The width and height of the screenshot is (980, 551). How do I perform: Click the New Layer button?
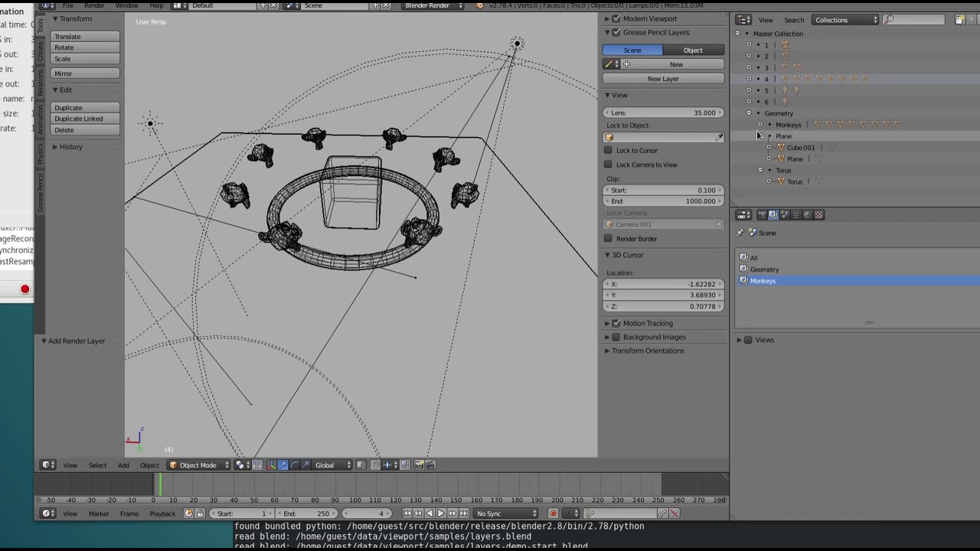tap(663, 79)
